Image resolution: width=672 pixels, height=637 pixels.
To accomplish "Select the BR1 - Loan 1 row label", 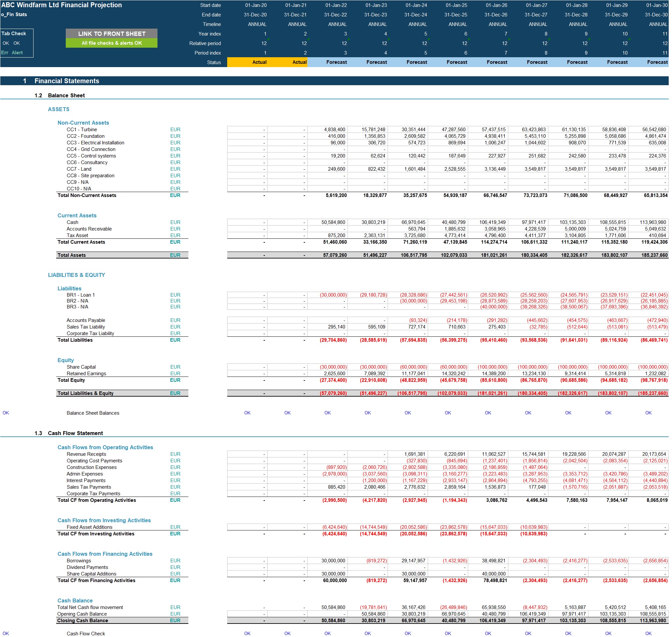I will point(81,295).
